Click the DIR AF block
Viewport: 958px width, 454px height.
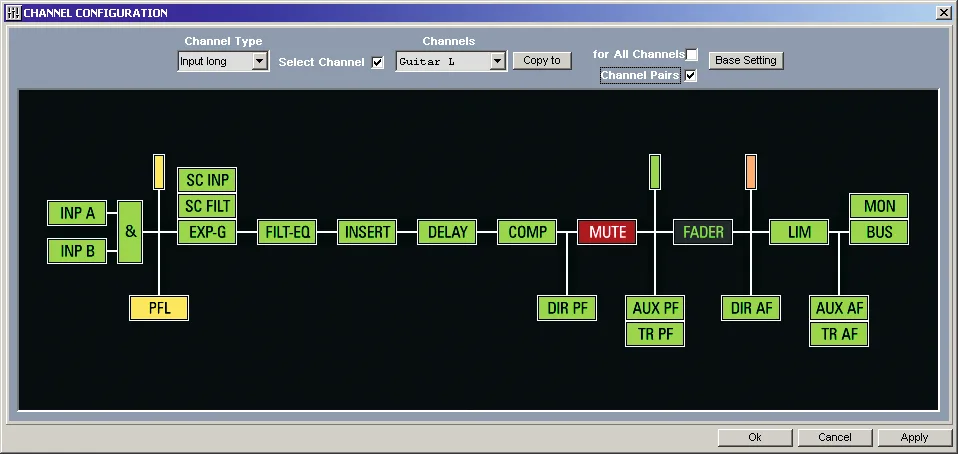(751, 308)
